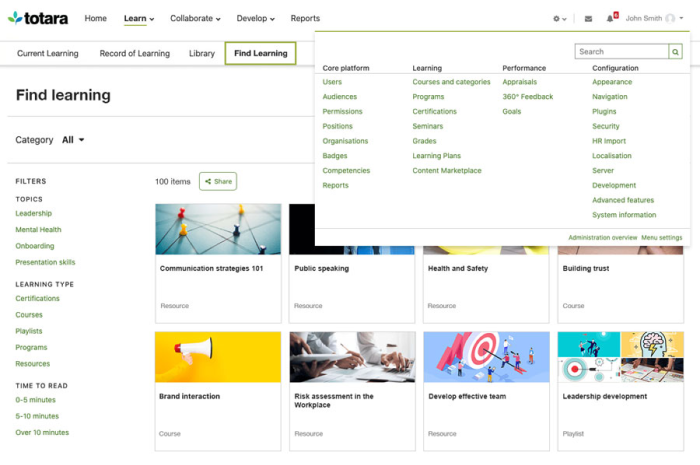Click the Totara logo
Viewport: 700px width, 465px height.
pyautogui.click(x=38, y=18)
